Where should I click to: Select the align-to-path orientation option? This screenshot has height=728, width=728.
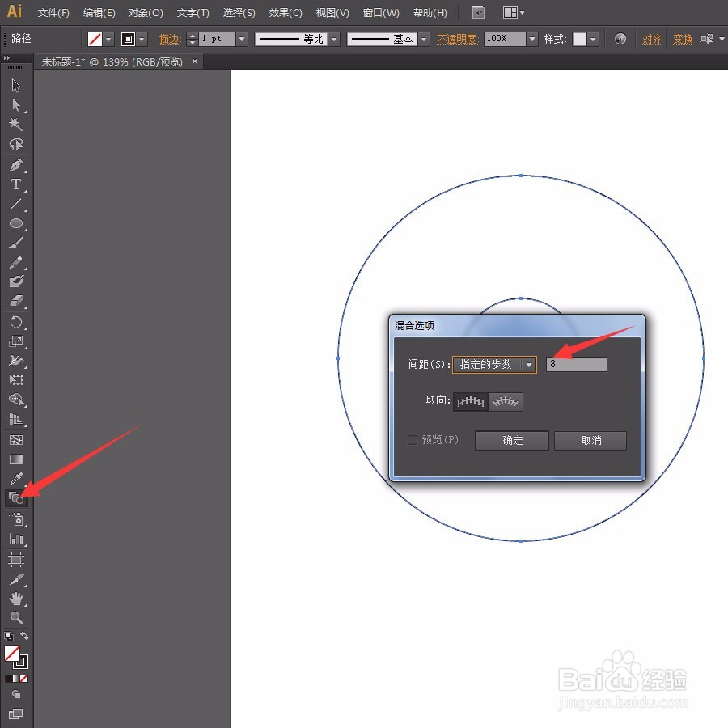click(x=506, y=401)
